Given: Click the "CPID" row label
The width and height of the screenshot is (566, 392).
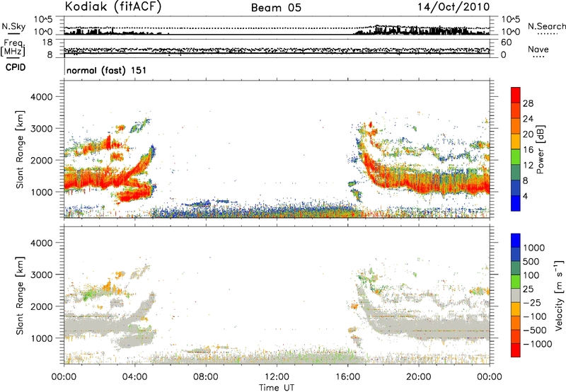Looking at the screenshot, I should click(16, 67).
